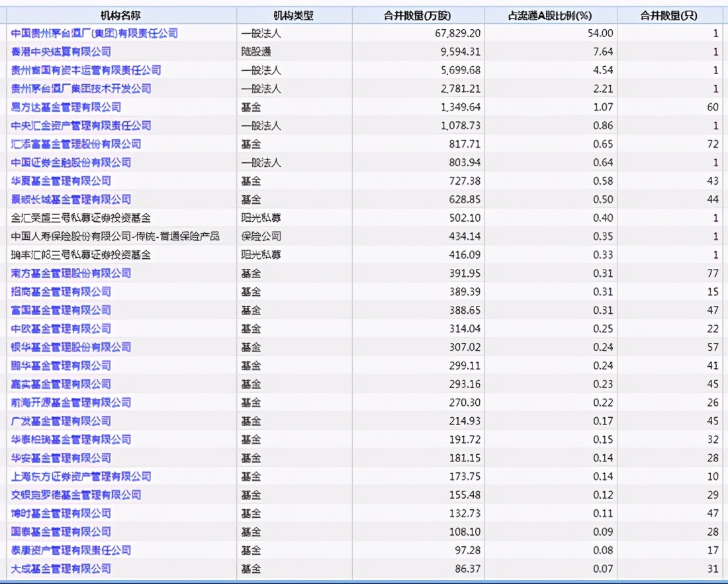
Task: Sort by the 机构类型 column header
Action: [x=294, y=16]
